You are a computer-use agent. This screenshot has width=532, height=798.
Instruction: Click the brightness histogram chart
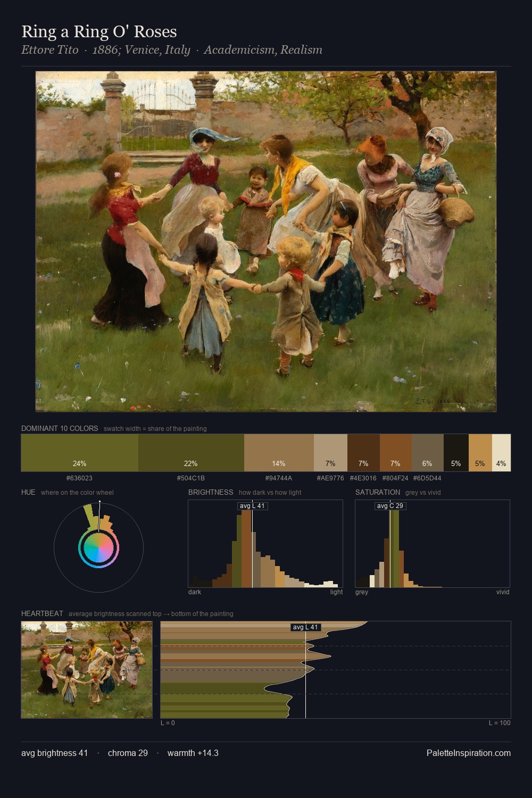point(265,544)
